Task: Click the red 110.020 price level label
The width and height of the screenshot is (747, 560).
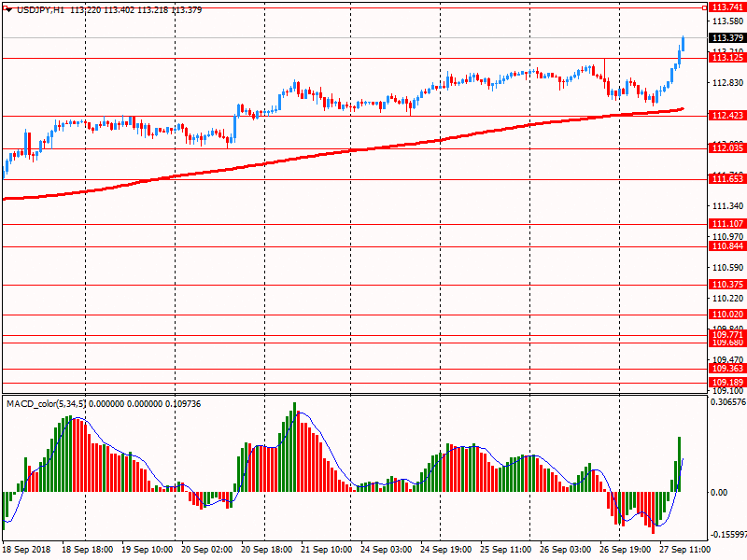Action: tap(727, 315)
